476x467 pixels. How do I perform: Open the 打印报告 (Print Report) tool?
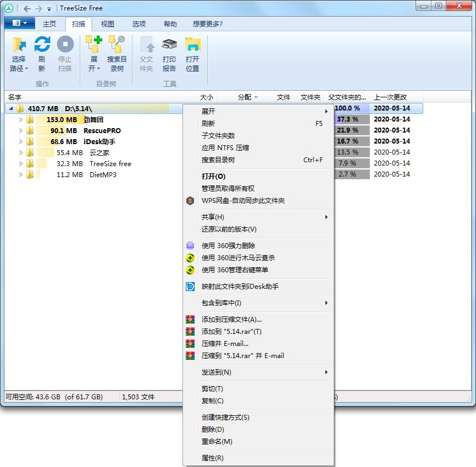(169, 53)
